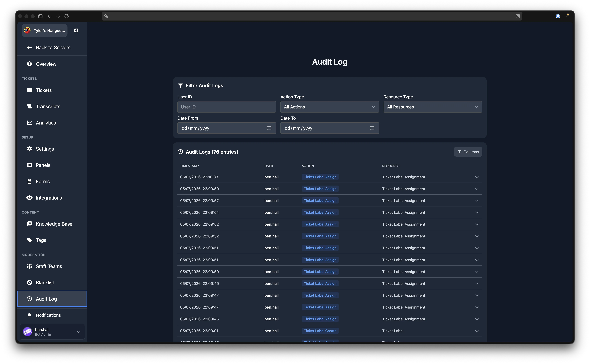
Task: Click the browser reload icon
Action: tap(67, 16)
